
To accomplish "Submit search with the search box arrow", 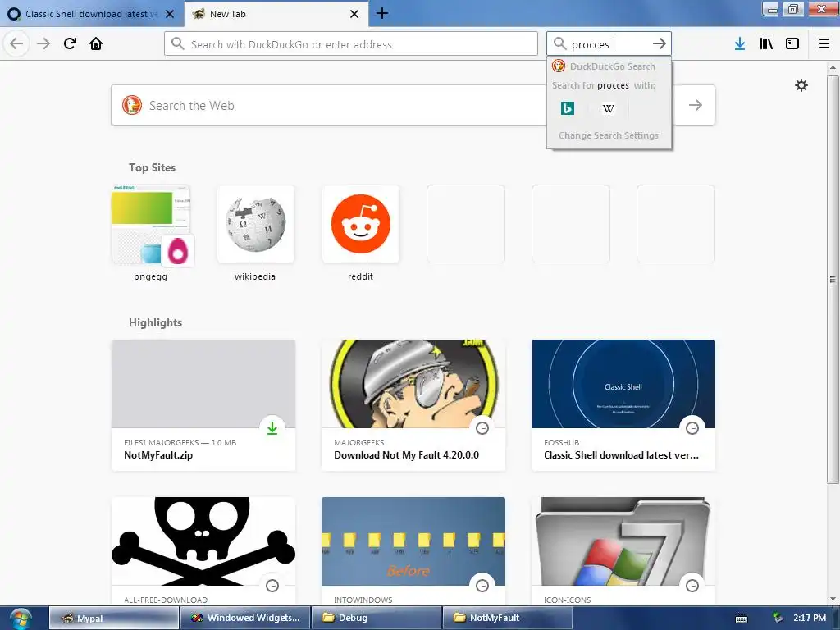I will point(660,44).
